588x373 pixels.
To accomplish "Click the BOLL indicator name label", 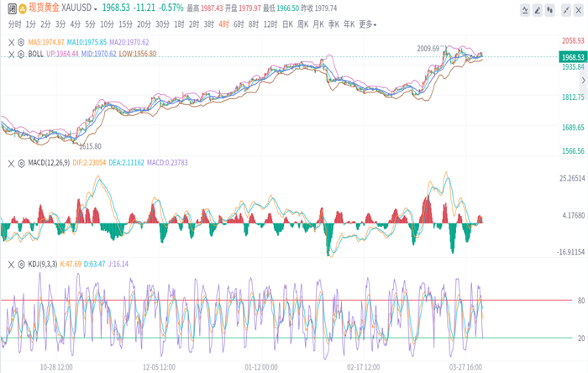I will (x=35, y=54).
